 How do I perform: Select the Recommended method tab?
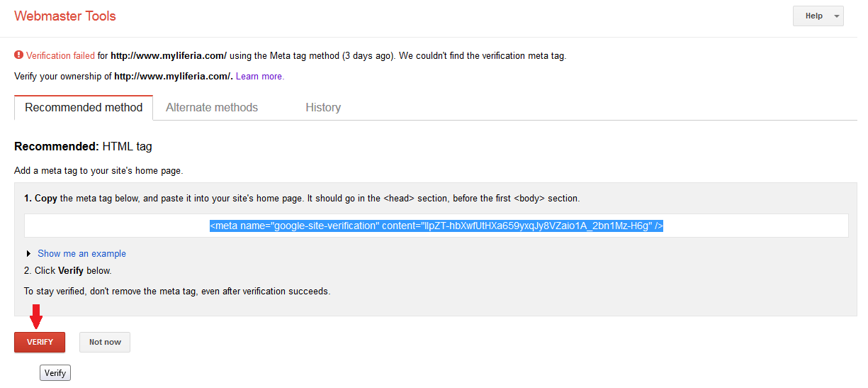(x=84, y=108)
